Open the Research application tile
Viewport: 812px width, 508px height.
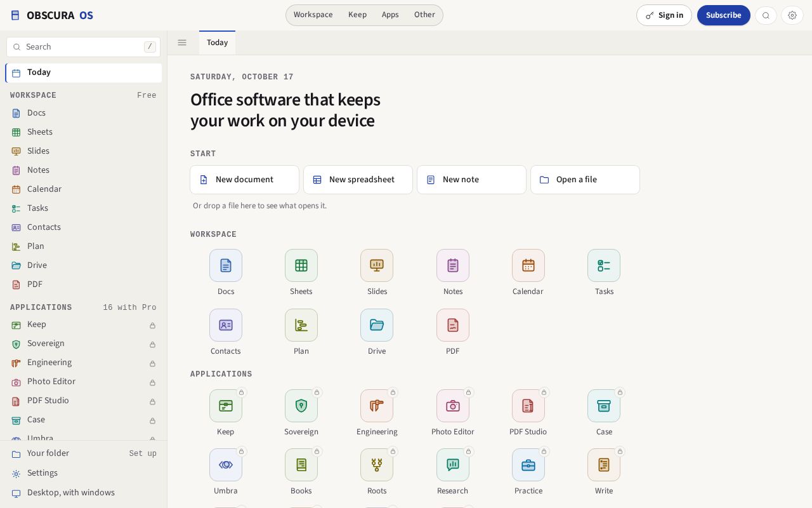click(453, 465)
